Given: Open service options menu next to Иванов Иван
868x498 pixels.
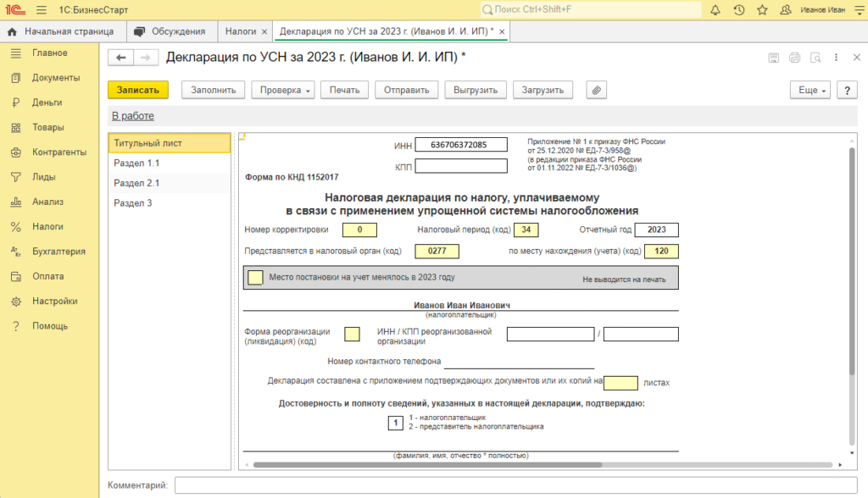Looking at the screenshot, I should (860, 10).
